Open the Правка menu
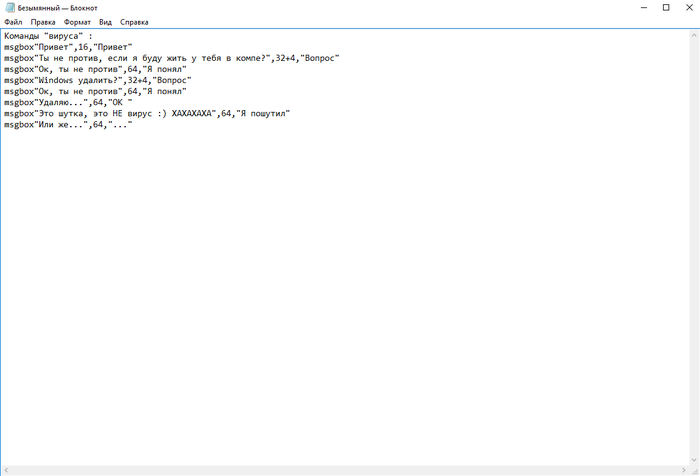The height and width of the screenshot is (476, 700). (x=43, y=22)
